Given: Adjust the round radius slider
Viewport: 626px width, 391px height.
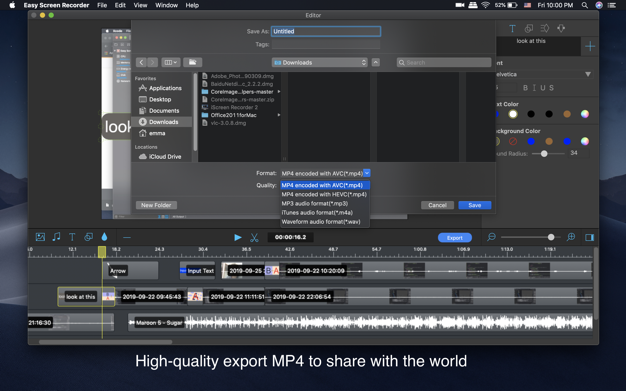Looking at the screenshot, I should (x=544, y=153).
